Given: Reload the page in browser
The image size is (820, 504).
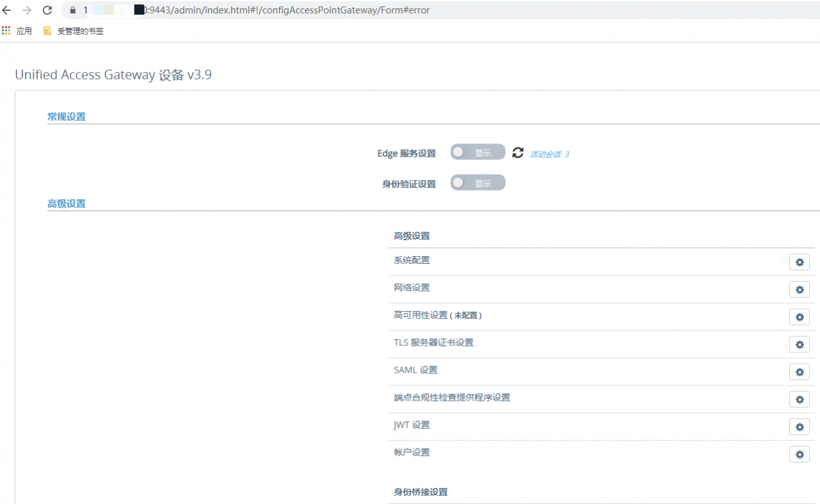Looking at the screenshot, I should (47, 10).
